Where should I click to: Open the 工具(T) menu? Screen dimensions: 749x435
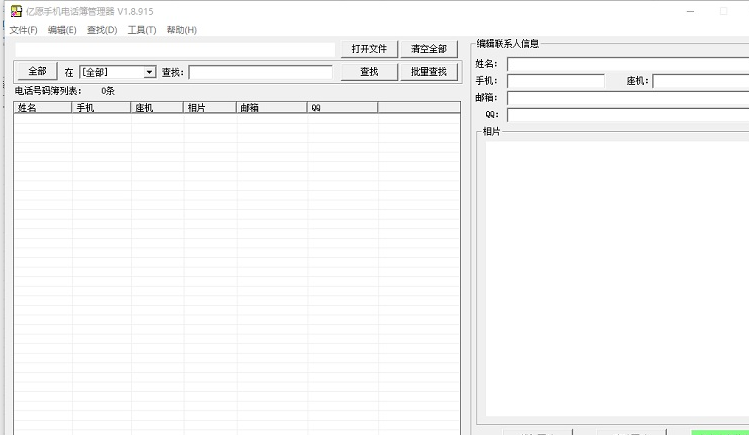(x=142, y=30)
